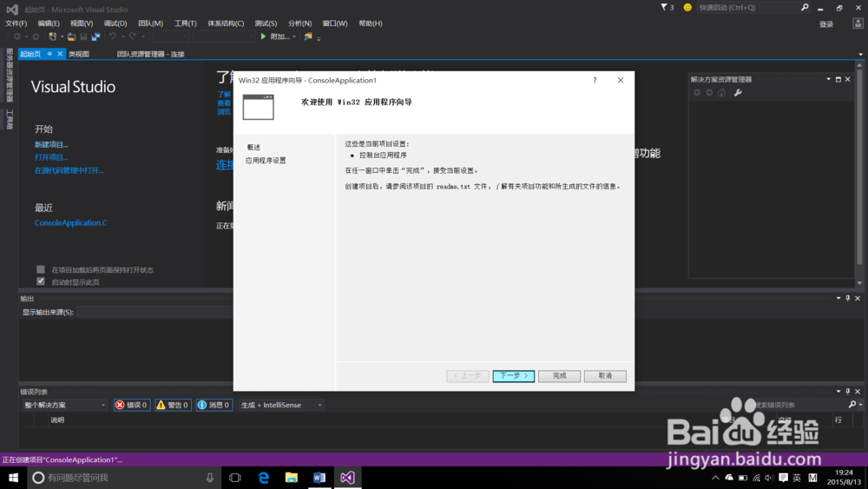Screen dimensions: 868x489
Task: Open the 工具(T) menu
Action: [185, 23]
